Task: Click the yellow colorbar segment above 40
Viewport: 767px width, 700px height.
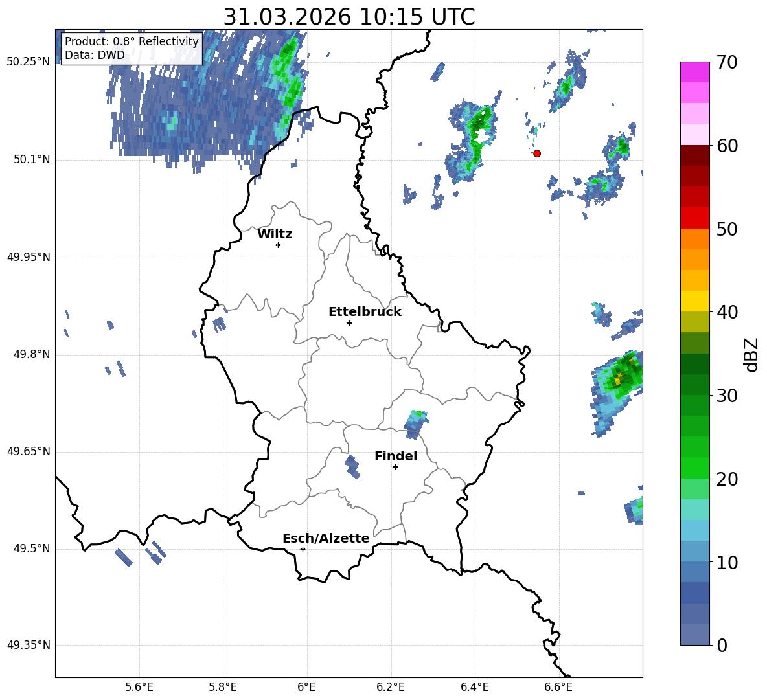Action: click(x=694, y=301)
